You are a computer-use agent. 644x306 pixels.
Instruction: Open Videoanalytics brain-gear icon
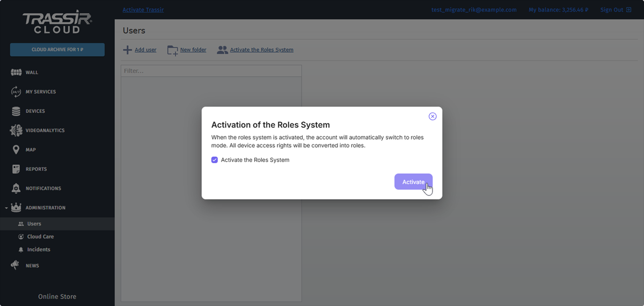tap(16, 130)
